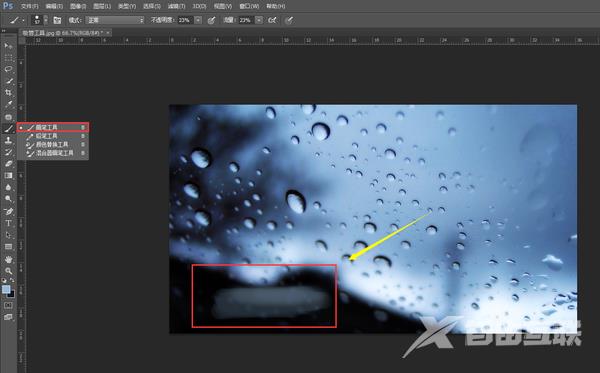Select the Horizontal Type tool
Viewport: 600px width, 373px height.
[8, 223]
